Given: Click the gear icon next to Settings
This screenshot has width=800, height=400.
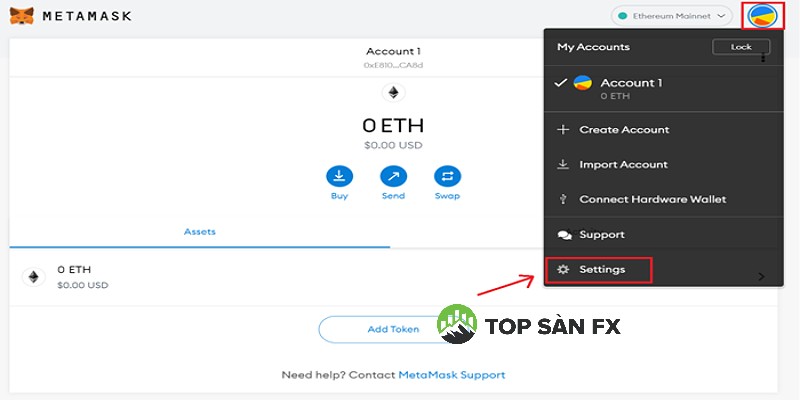Looking at the screenshot, I should click(x=563, y=269).
